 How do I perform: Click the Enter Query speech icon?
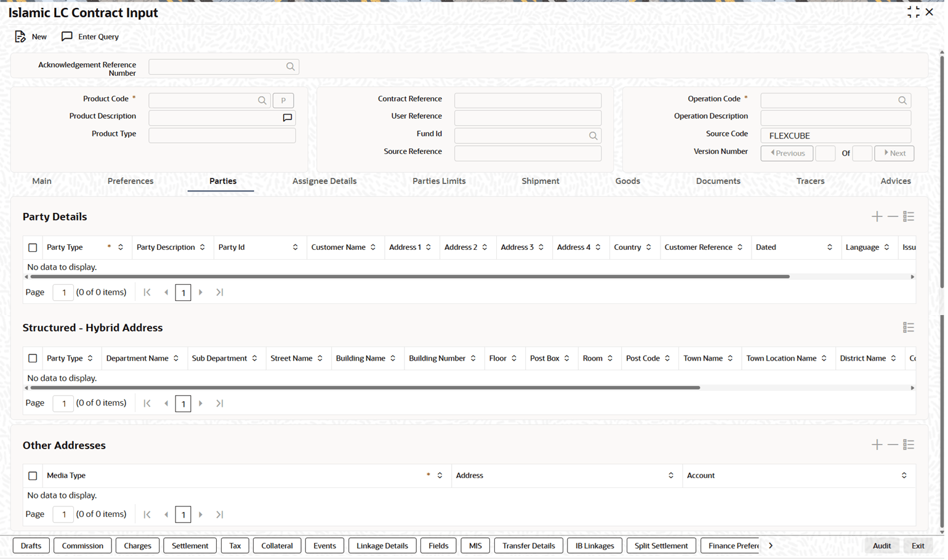(67, 37)
